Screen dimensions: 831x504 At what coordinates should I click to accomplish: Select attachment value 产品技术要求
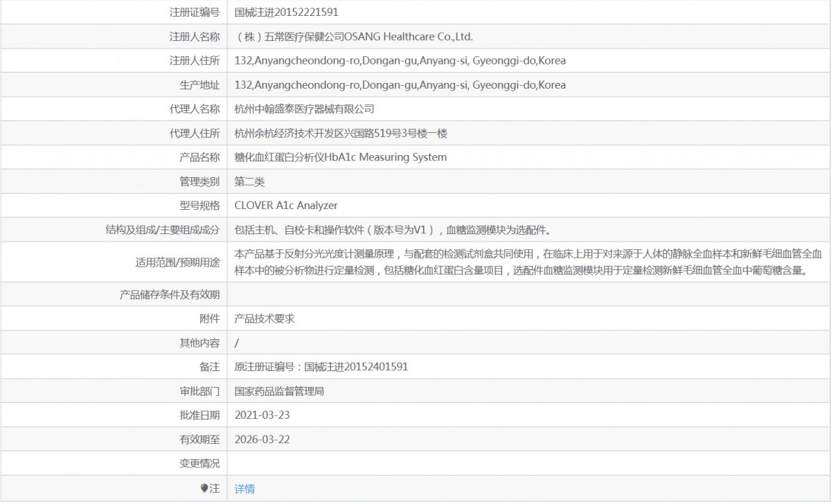265,319
